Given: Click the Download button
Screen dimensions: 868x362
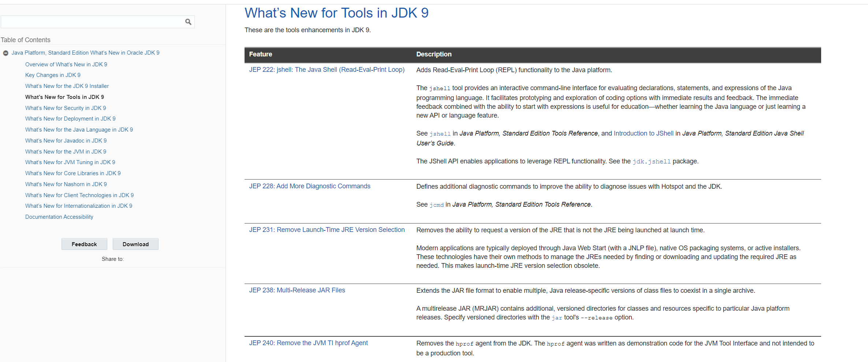Looking at the screenshot, I should [x=135, y=244].
